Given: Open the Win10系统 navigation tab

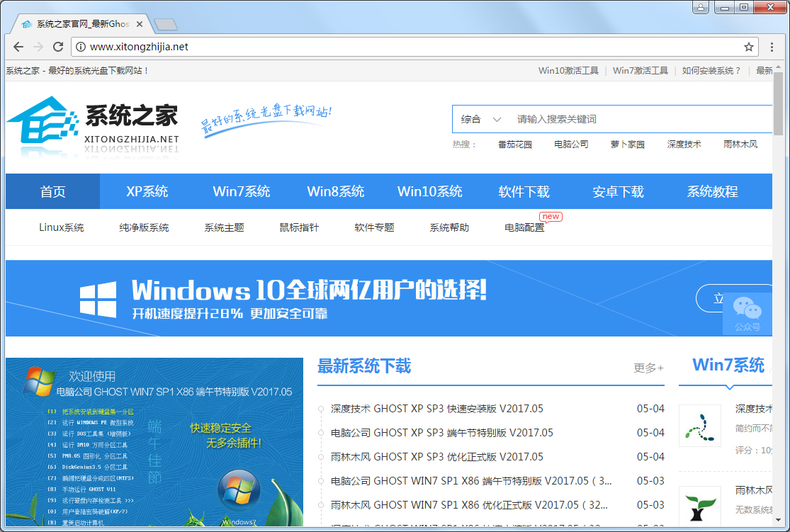Looking at the screenshot, I should (430, 191).
